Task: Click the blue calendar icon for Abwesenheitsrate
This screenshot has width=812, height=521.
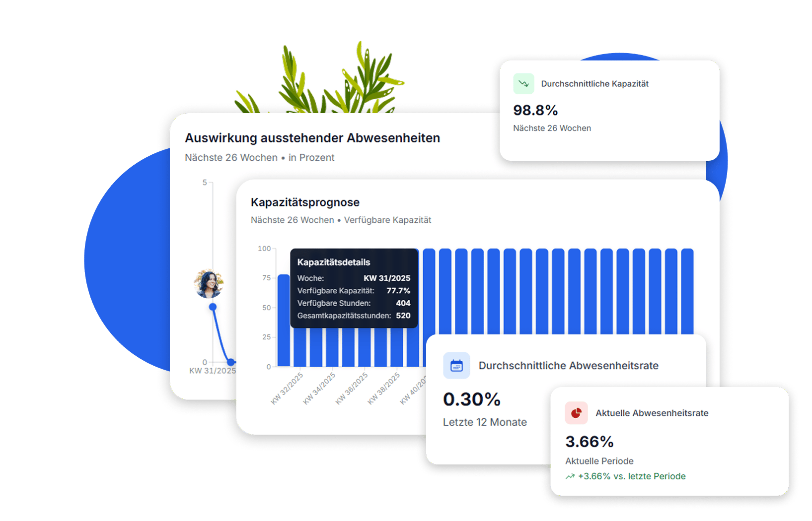Action: point(456,366)
